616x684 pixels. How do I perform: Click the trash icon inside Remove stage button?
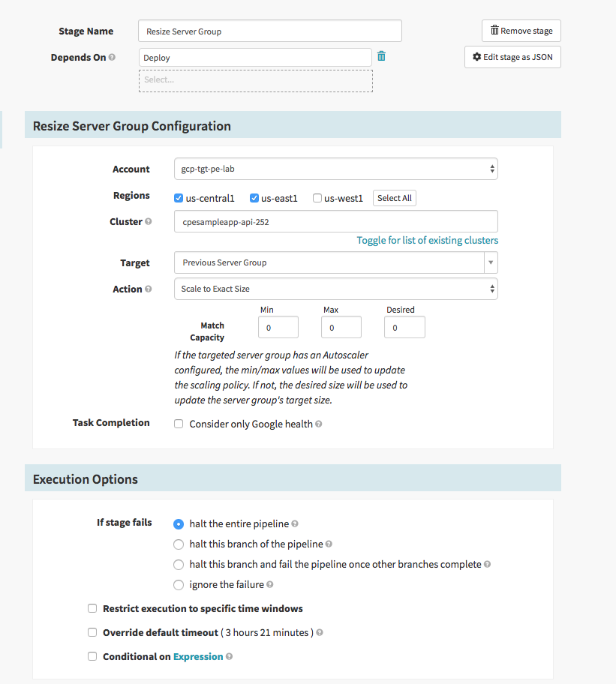pyautogui.click(x=496, y=30)
